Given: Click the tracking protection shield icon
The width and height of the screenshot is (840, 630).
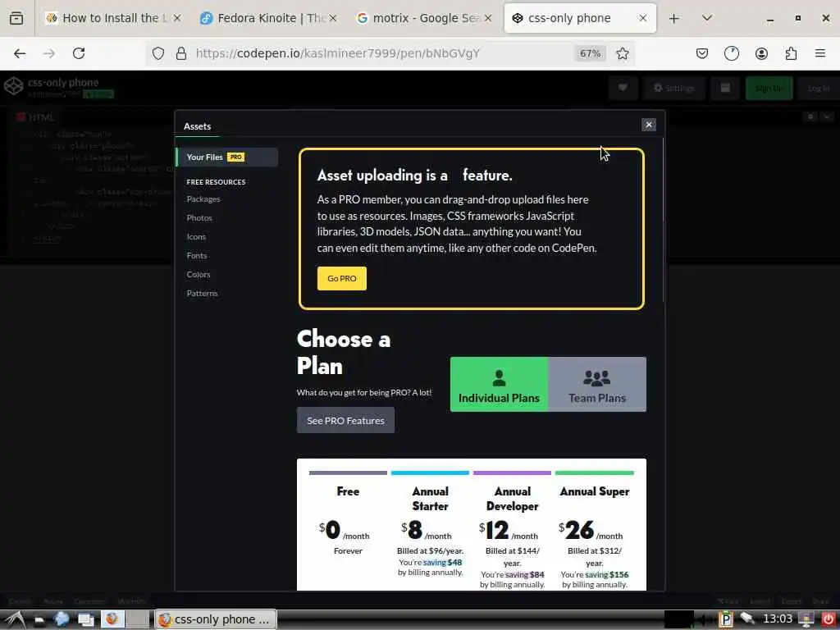Looking at the screenshot, I should click(x=158, y=53).
